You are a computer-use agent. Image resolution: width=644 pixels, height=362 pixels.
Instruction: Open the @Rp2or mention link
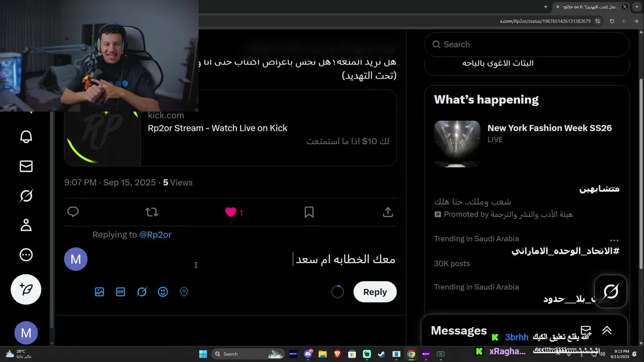[155, 234]
